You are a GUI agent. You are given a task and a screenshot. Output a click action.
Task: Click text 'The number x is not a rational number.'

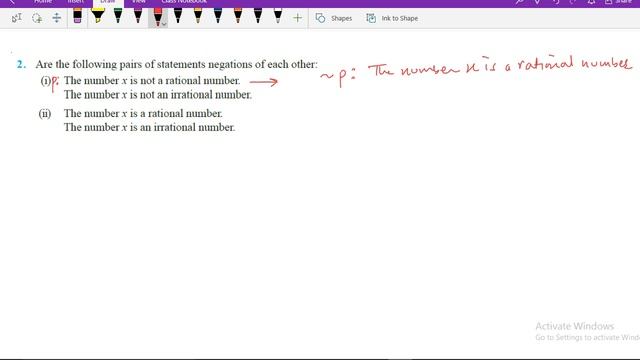(152, 81)
